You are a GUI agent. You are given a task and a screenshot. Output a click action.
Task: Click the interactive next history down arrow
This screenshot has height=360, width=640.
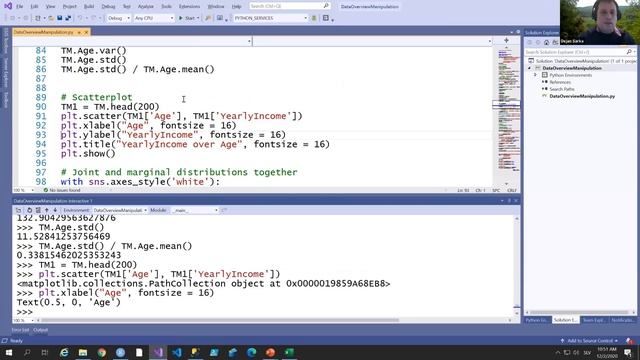tap(55, 210)
